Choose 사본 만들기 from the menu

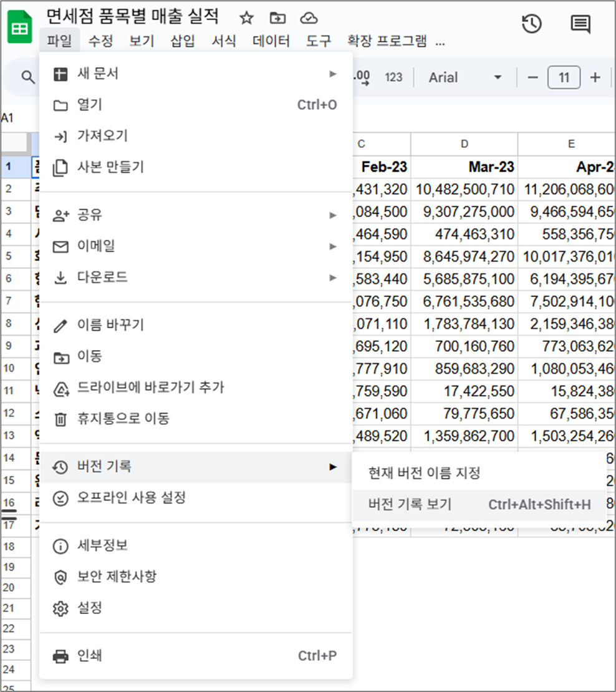click(196, 167)
